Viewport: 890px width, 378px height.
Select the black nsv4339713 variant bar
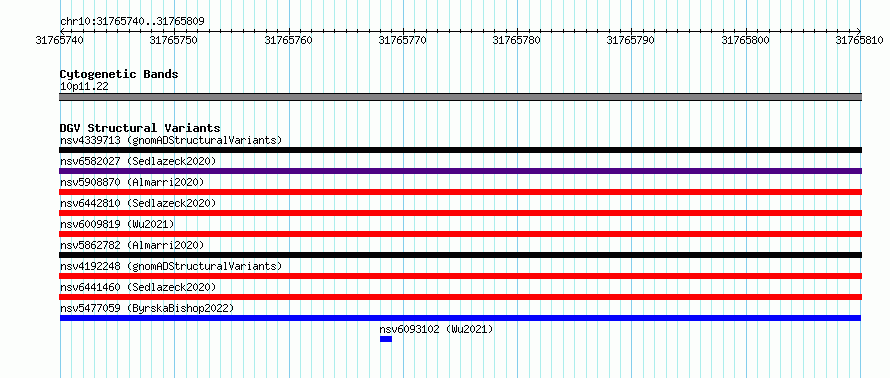click(x=460, y=150)
